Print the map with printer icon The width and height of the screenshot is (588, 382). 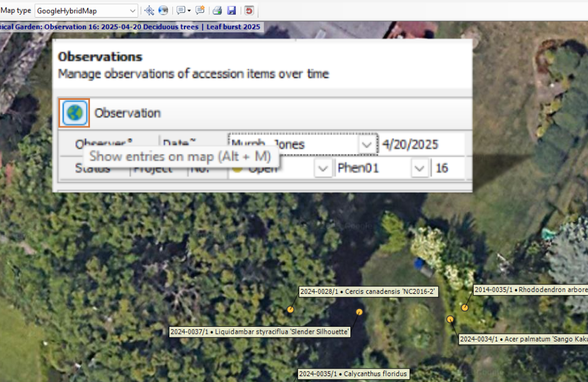tap(217, 11)
